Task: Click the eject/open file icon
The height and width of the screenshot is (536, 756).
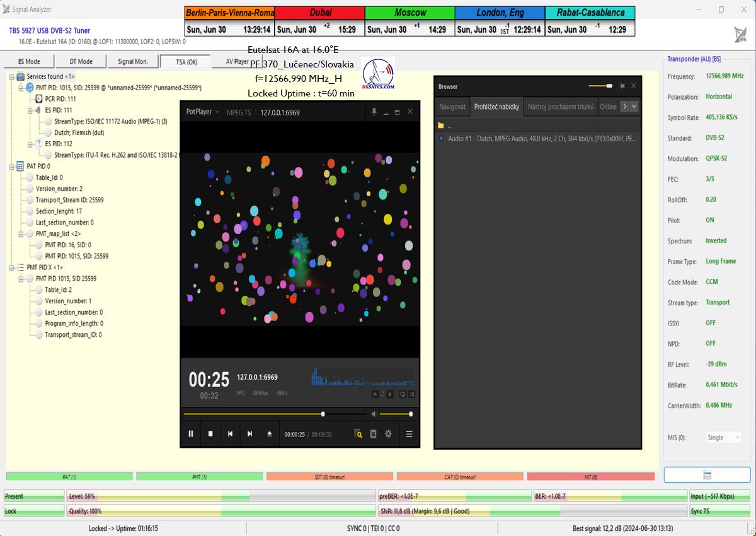Action: (x=270, y=434)
